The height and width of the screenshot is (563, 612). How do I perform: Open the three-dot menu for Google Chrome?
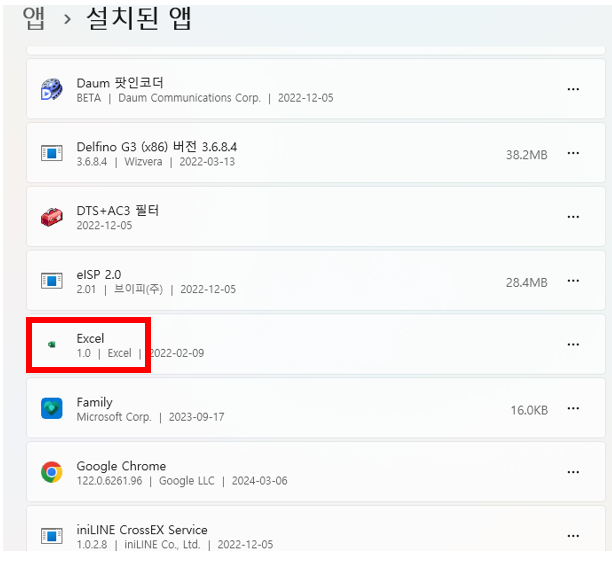click(573, 472)
